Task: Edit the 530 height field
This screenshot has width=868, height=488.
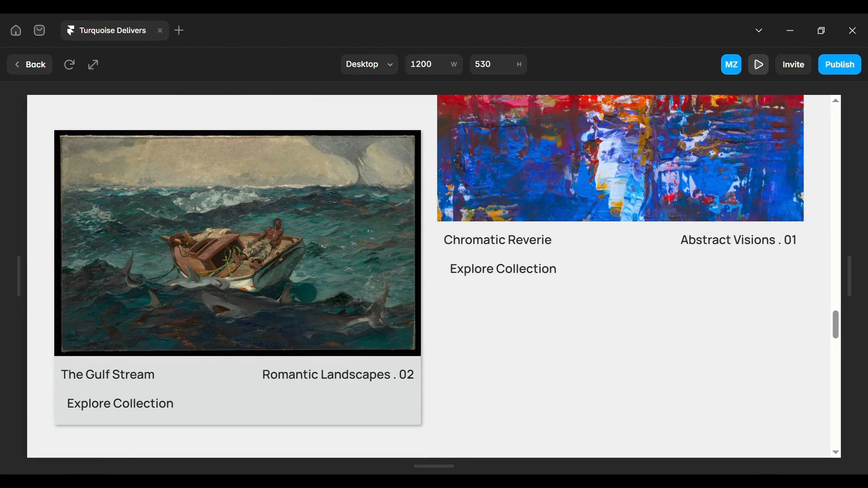Action: click(498, 64)
